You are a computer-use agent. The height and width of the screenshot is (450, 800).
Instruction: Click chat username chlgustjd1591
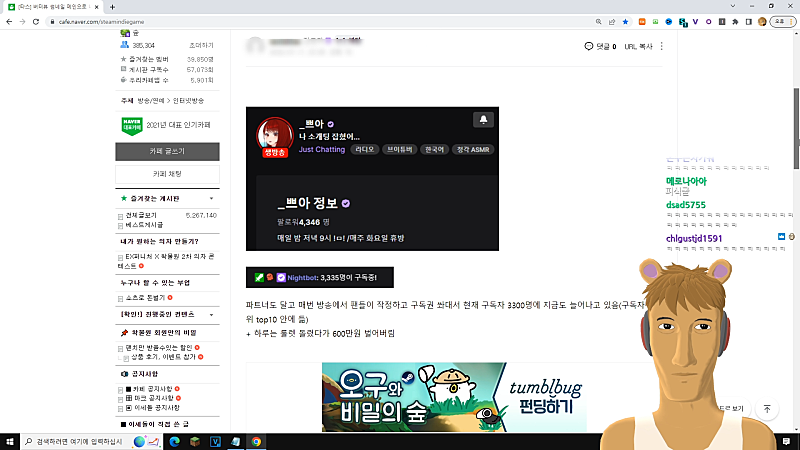click(x=694, y=239)
